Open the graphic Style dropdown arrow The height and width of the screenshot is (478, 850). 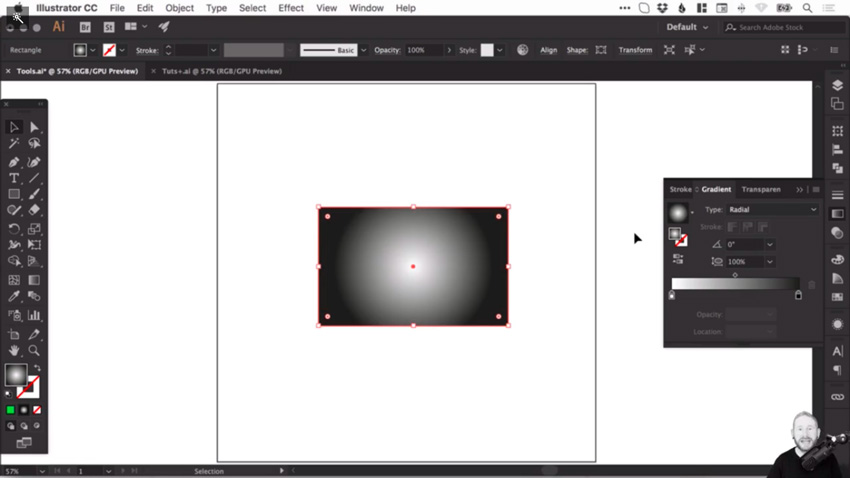(x=499, y=50)
